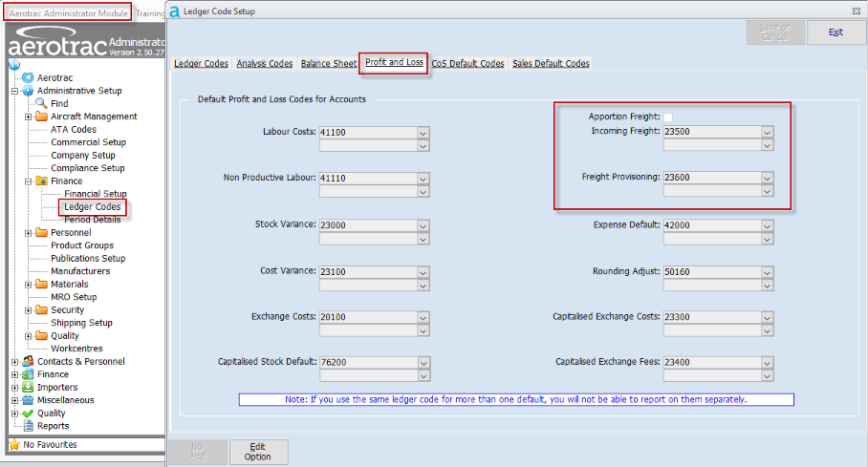Open the Freight Provisioning 23600 dropdown
868x467 pixels.
(x=767, y=179)
